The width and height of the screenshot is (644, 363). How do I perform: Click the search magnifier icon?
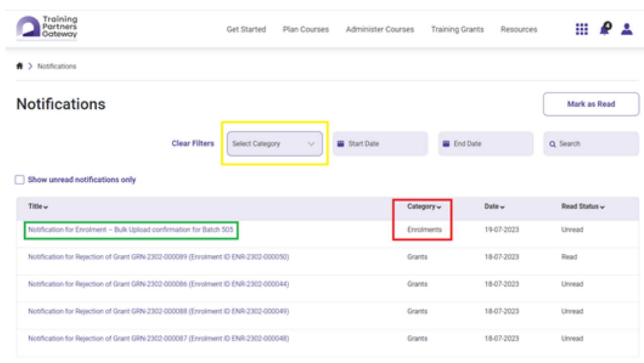pyautogui.click(x=552, y=144)
